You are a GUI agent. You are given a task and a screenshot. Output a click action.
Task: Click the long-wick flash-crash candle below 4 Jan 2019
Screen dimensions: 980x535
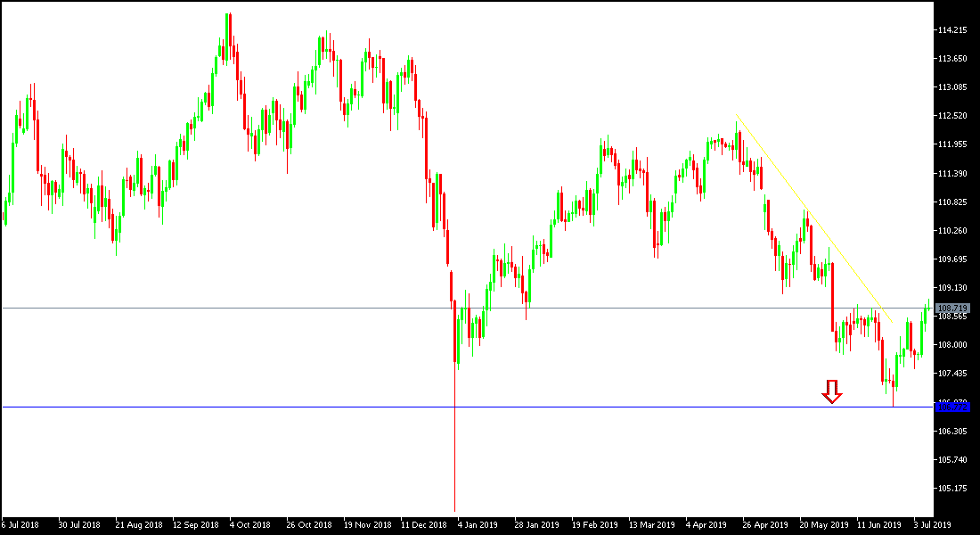(454, 428)
